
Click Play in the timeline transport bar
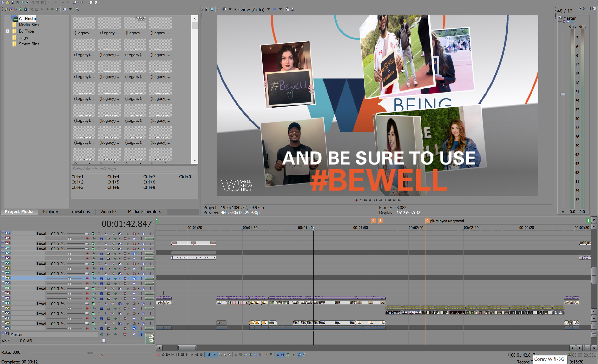[173, 355]
